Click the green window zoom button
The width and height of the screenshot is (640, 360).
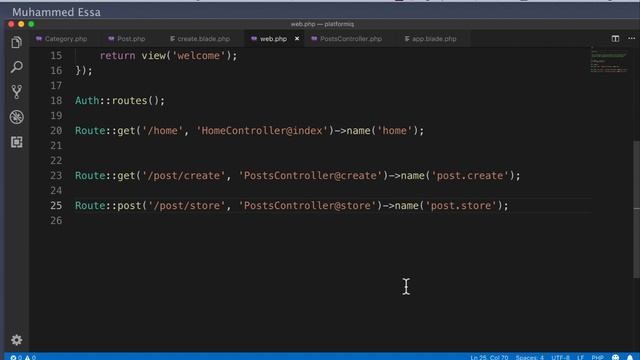[31, 24]
